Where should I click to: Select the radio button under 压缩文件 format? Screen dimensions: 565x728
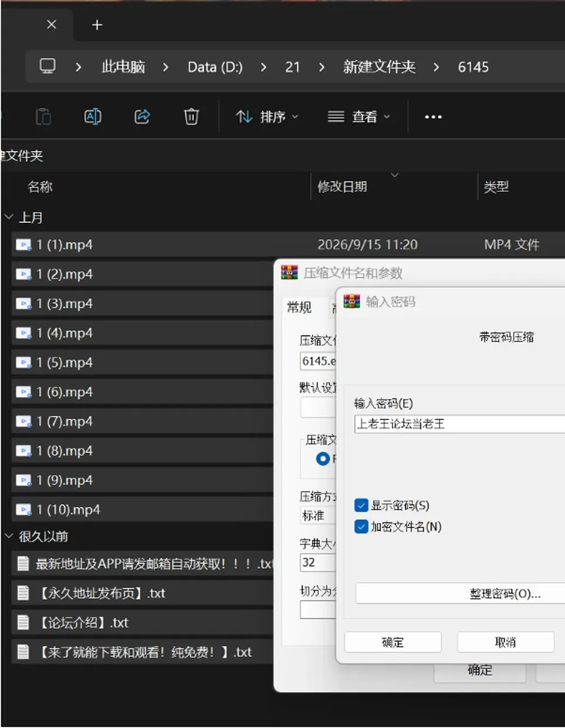[x=323, y=459]
